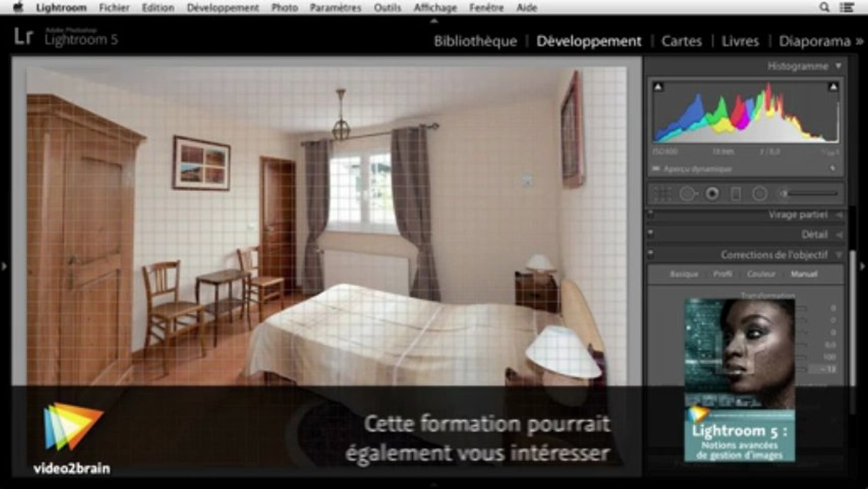Viewport: 868px width, 489px height.
Task: Expand the Virage partiel panel
Action: (x=839, y=215)
